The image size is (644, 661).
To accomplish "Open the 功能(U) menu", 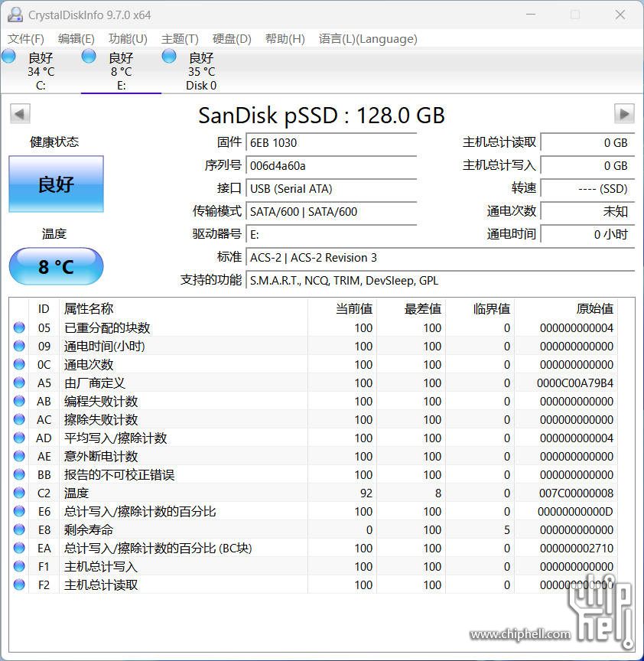I will point(128,39).
